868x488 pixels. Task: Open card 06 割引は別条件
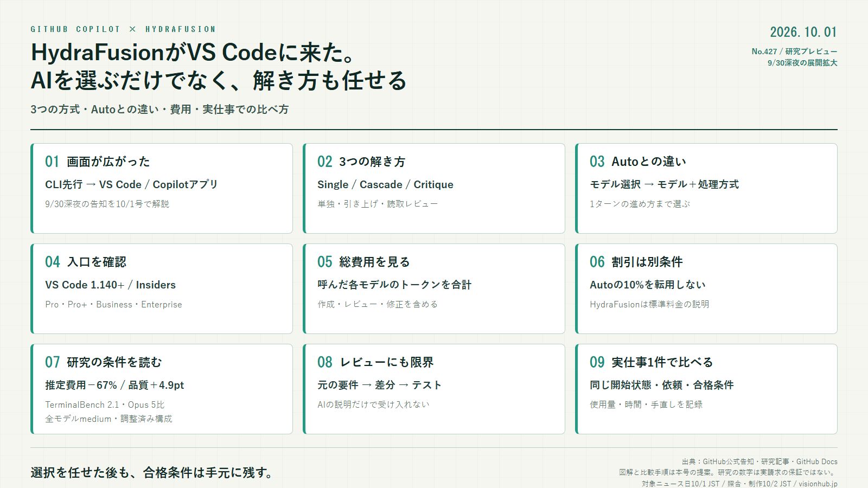point(706,288)
